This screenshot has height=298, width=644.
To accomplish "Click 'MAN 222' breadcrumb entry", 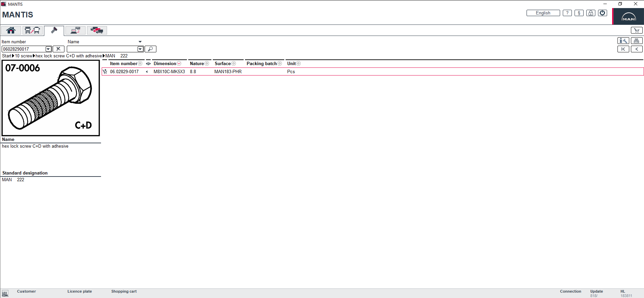I will 116,56.
